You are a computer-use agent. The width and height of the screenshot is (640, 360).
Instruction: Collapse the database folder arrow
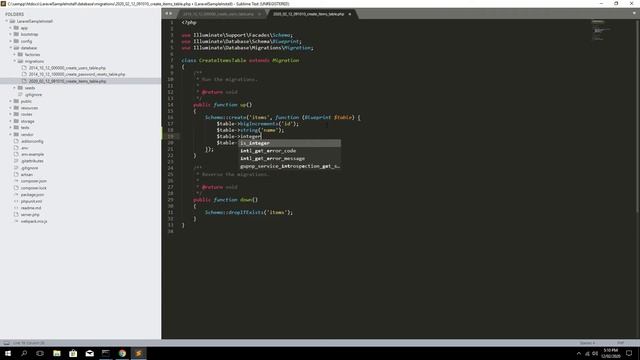11,48
